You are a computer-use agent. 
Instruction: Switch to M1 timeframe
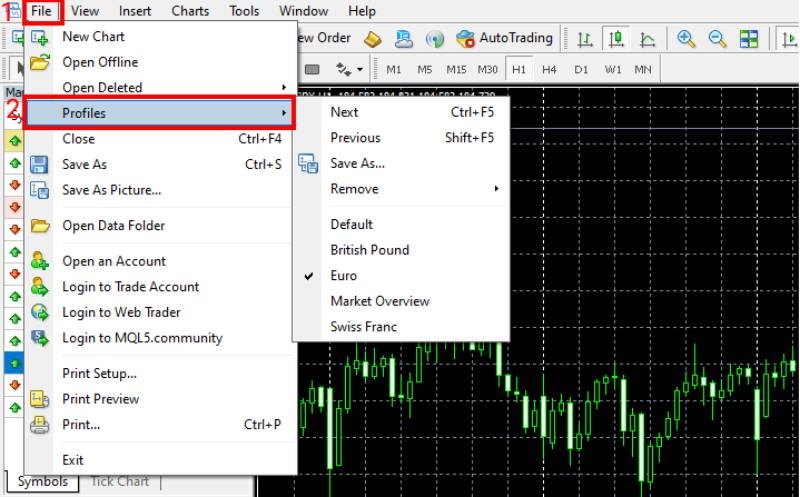(x=393, y=69)
